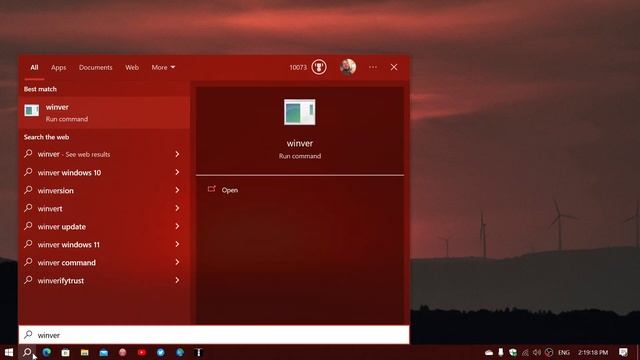Expand arrow beside 'winver windows 10'

tap(177, 172)
